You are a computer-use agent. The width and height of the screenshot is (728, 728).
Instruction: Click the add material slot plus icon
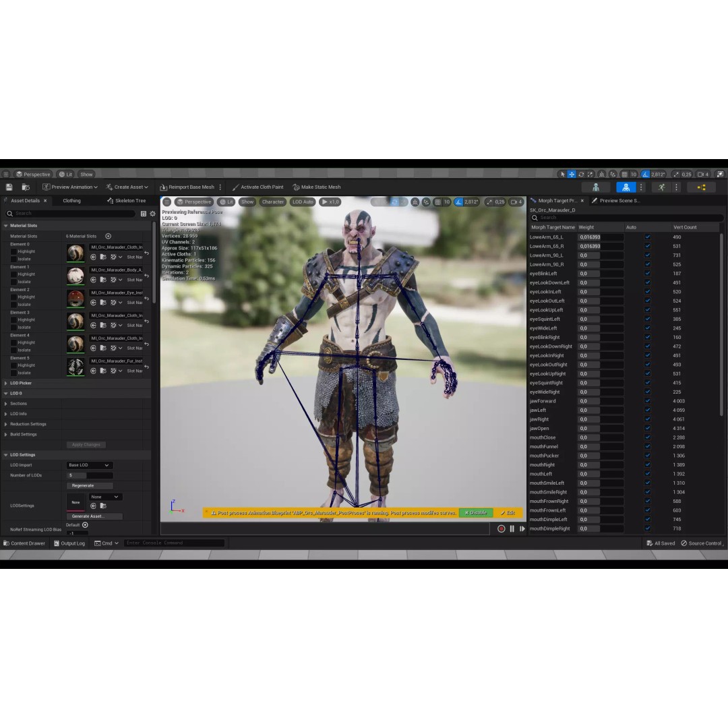[x=108, y=237]
